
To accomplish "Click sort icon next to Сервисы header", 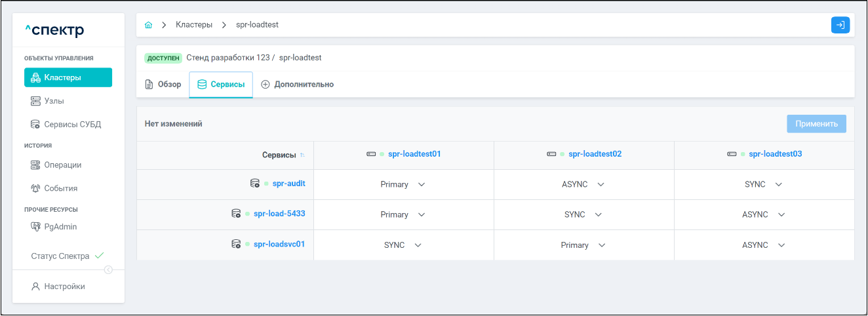I will (x=302, y=155).
